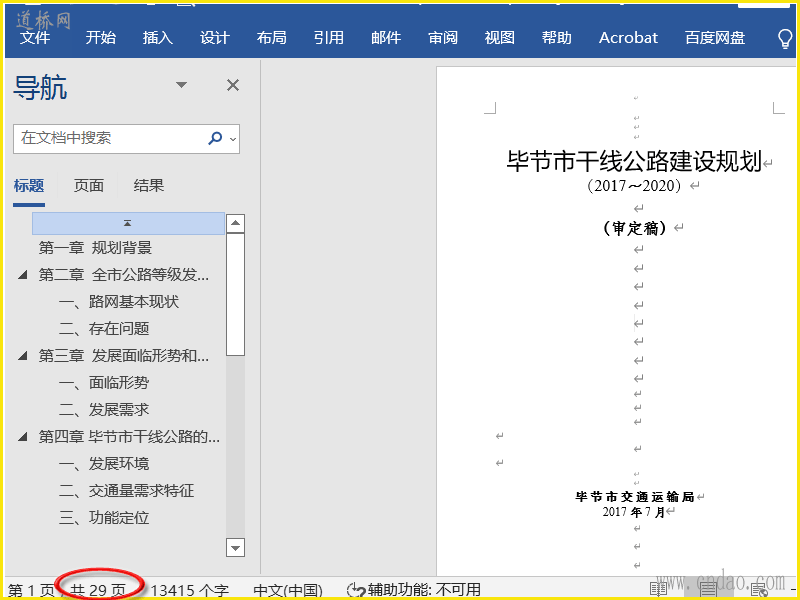Viewport: 800px width, 600px height.
Task: Switch to the 页面 navigation tab
Action: coord(89,186)
